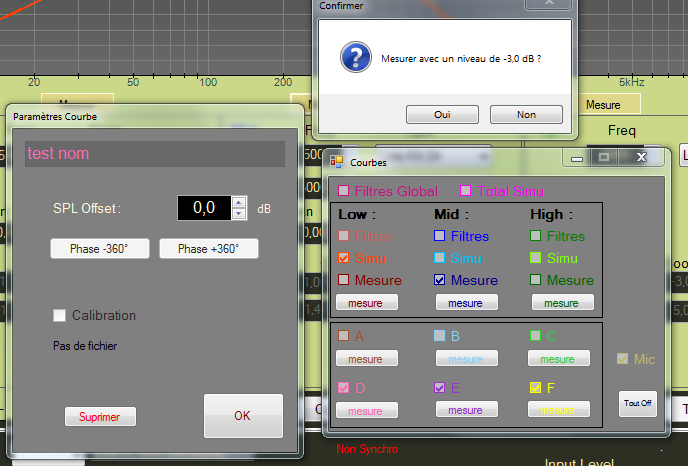Toggle the curve F checkbox
The height and width of the screenshot is (466, 688).
[536, 388]
